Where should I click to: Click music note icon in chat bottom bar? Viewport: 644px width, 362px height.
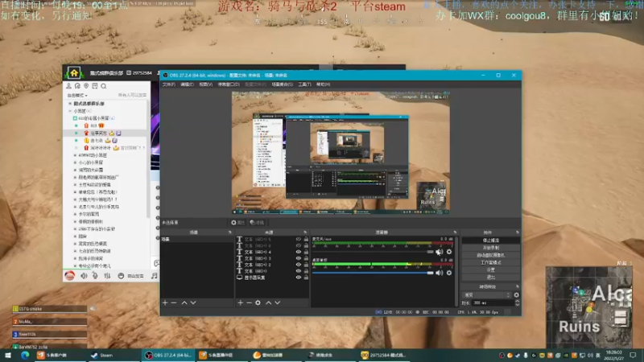pyautogui.click(x=155, y=276)
